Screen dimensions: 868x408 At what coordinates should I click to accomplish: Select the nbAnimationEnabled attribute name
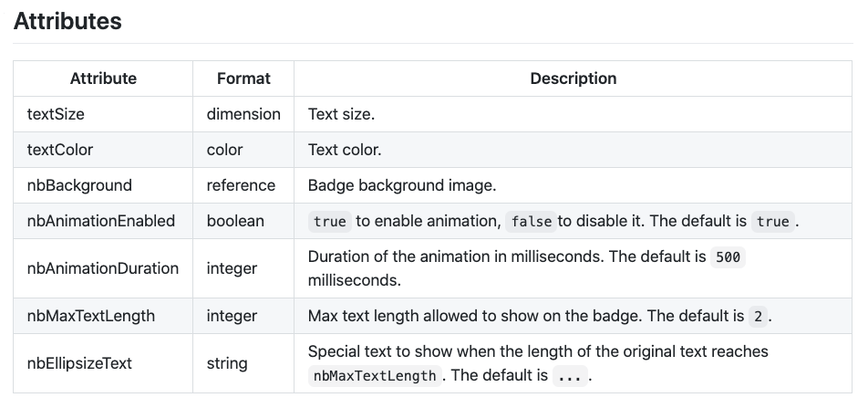[100, 221]
